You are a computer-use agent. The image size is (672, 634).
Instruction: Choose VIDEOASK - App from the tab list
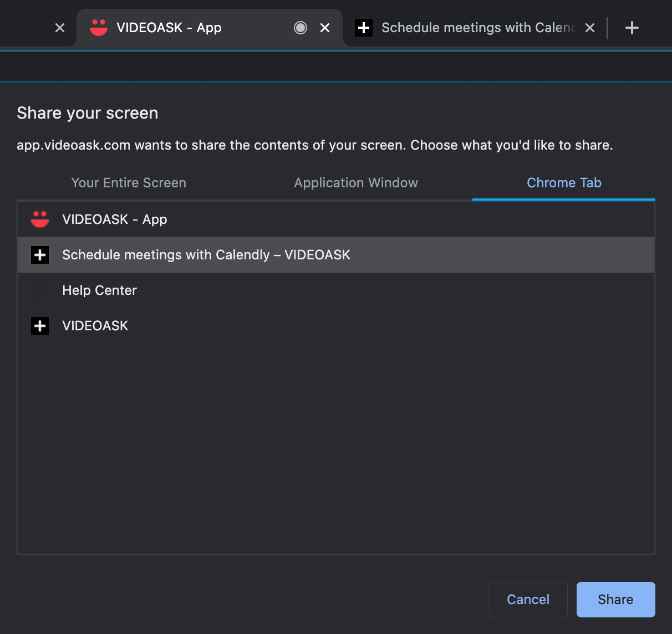336,219
